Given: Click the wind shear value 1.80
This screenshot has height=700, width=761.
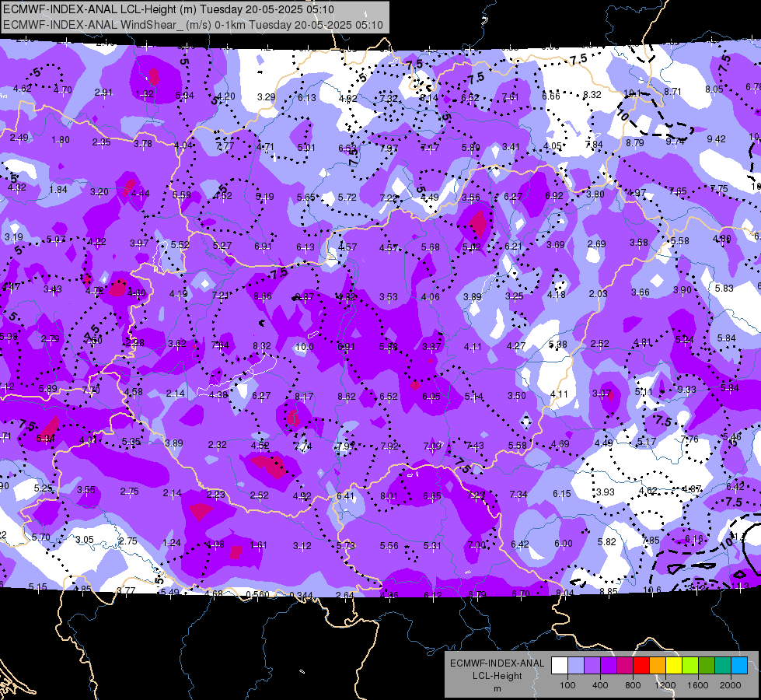Looking at the screenshot, I should 61,140.
